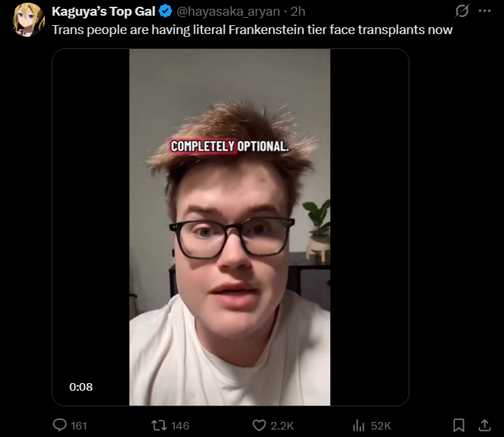Open the 2h timestamp link
504x437 pixels.
point(298,12)
